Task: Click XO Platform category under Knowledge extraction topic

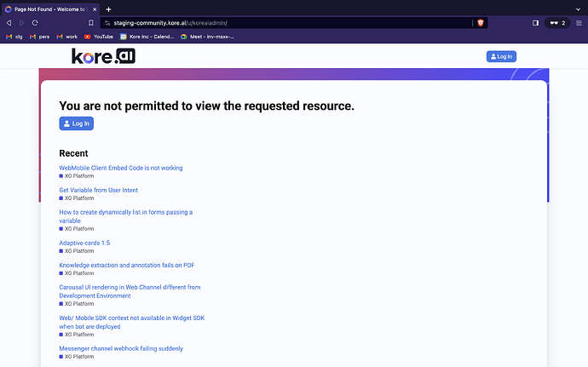Action: coord(77,272)
